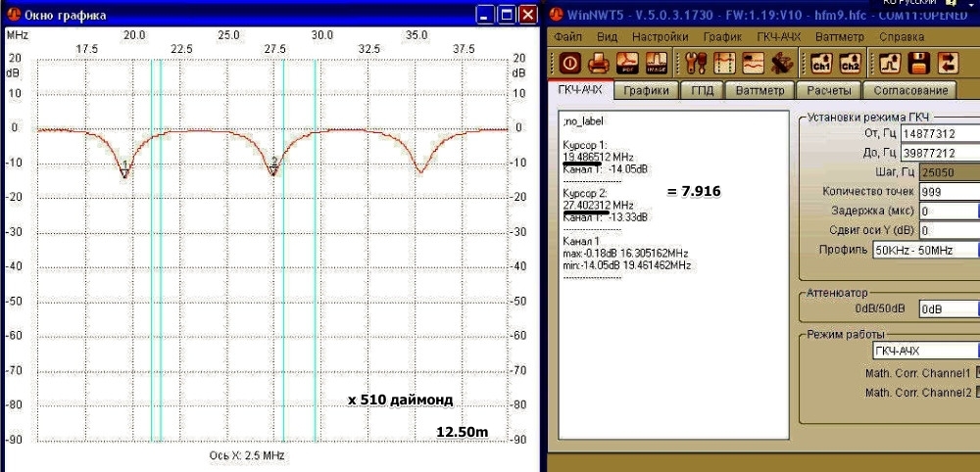The image size is (980, 472).
Task: Maximize the Окно графика window
Action: tap(507, 15)
